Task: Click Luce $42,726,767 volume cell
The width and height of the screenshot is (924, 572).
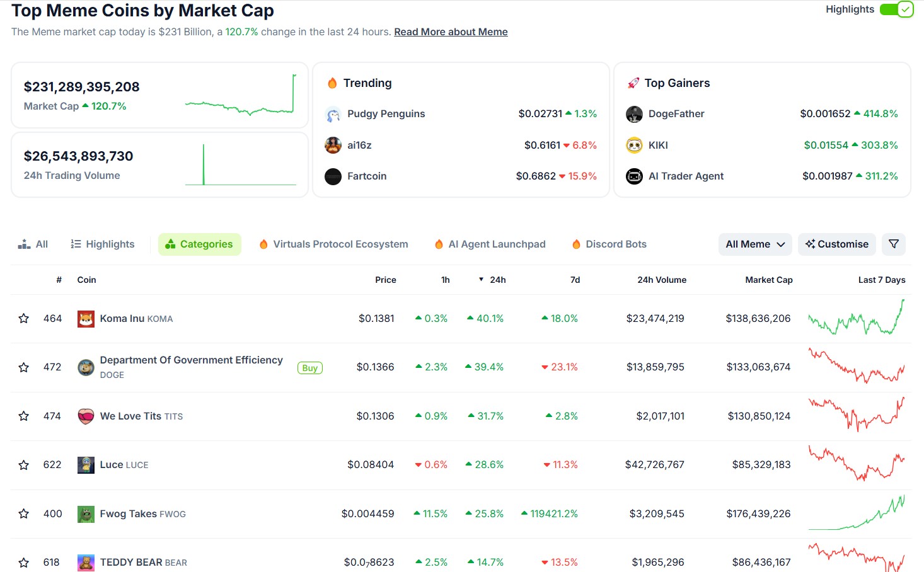Action: (x=655, y=465)
